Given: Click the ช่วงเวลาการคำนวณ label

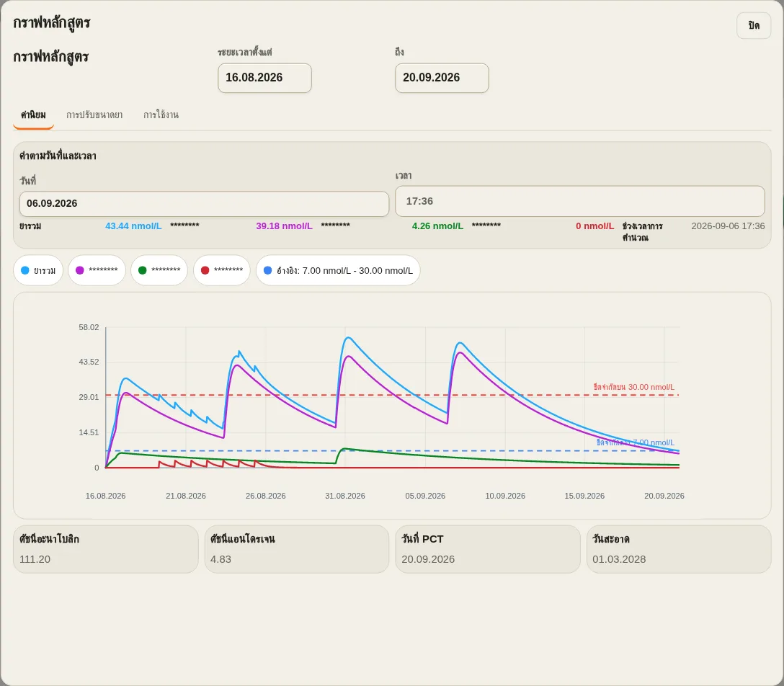Looking at the screenshot, I should coord(643,231).
